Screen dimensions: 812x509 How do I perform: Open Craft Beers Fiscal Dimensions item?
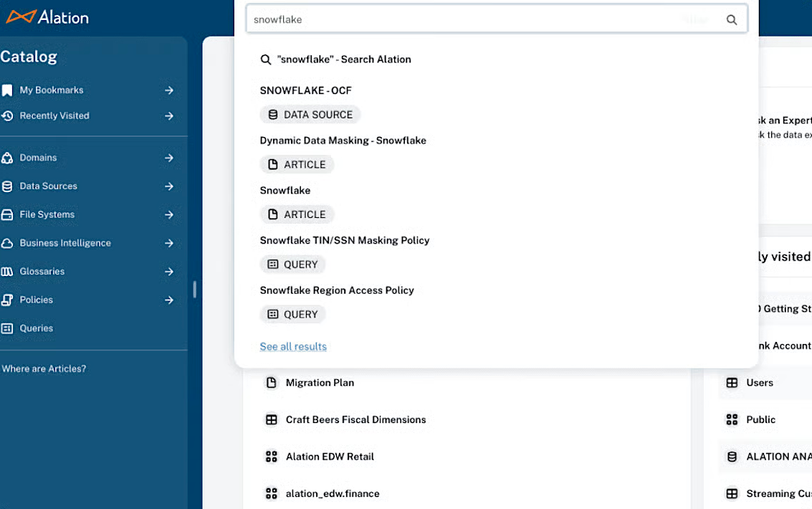(355, 419)
